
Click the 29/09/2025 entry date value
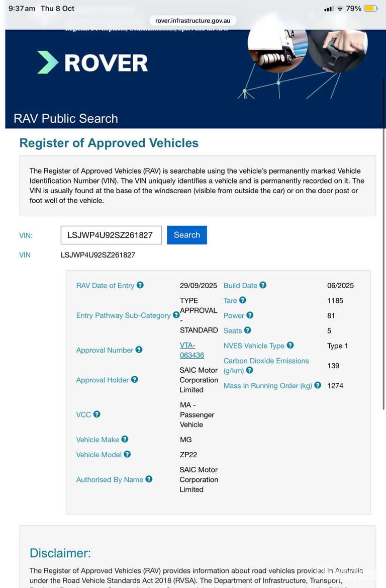198,285
